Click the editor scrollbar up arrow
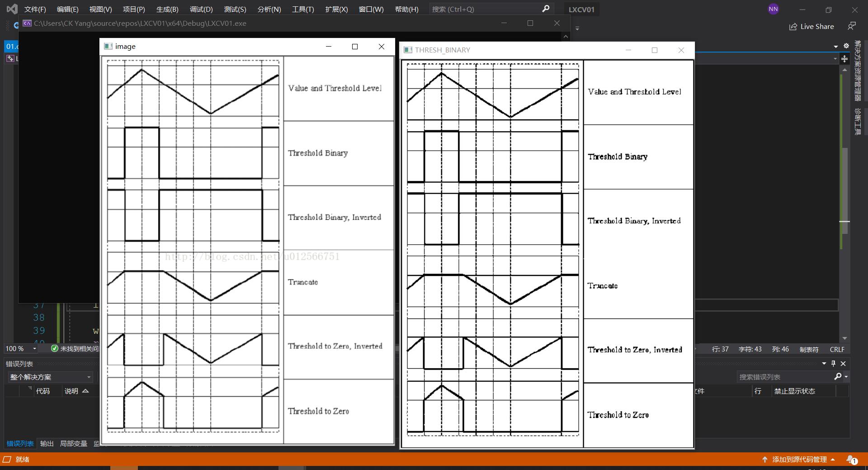 [x=844, y=70]
